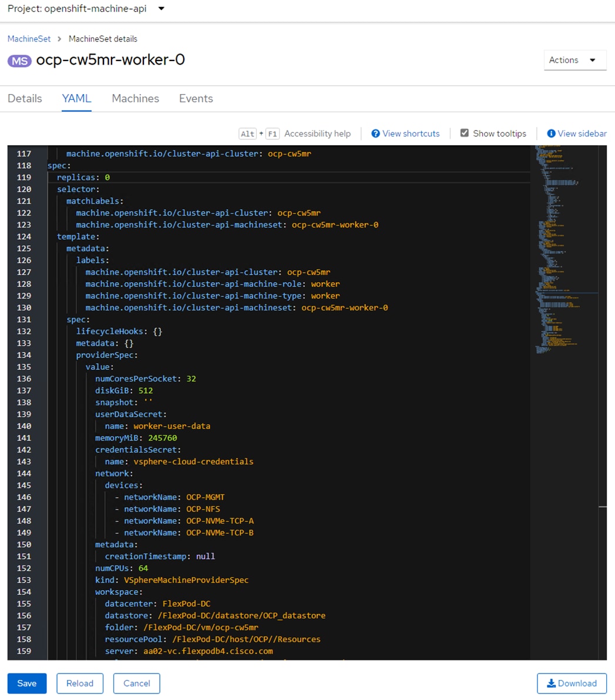Click creationTimestamp null value
This screenshot has width=615, height=700.
tap(206, 556)
